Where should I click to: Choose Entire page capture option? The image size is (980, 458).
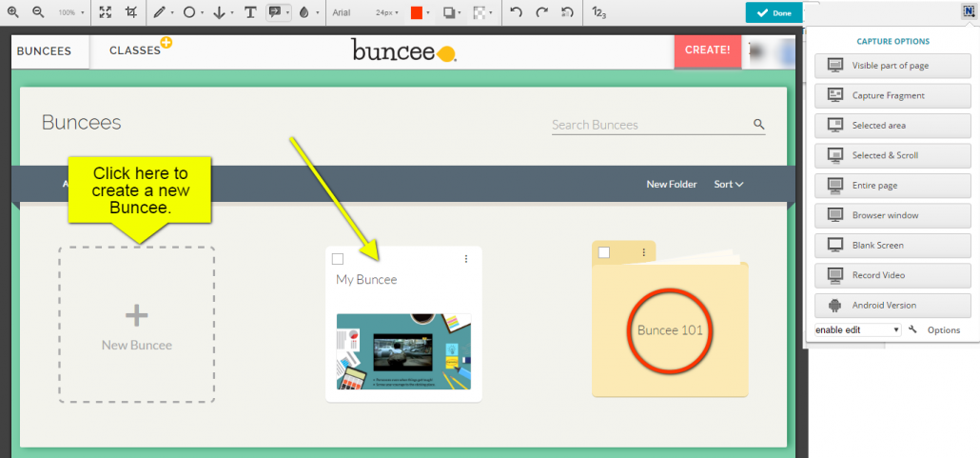pos(892,186)
